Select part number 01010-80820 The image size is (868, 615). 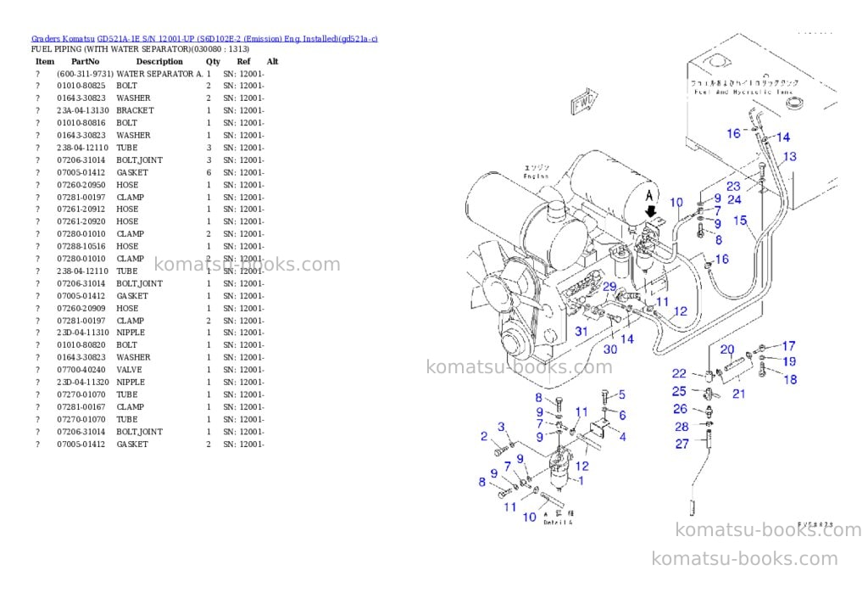[81, 345]
